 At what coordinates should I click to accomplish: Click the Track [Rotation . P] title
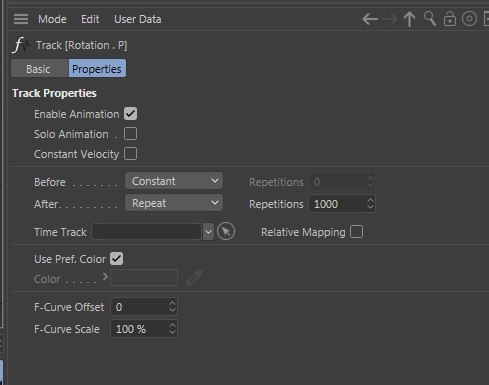[x=81, y=45]
